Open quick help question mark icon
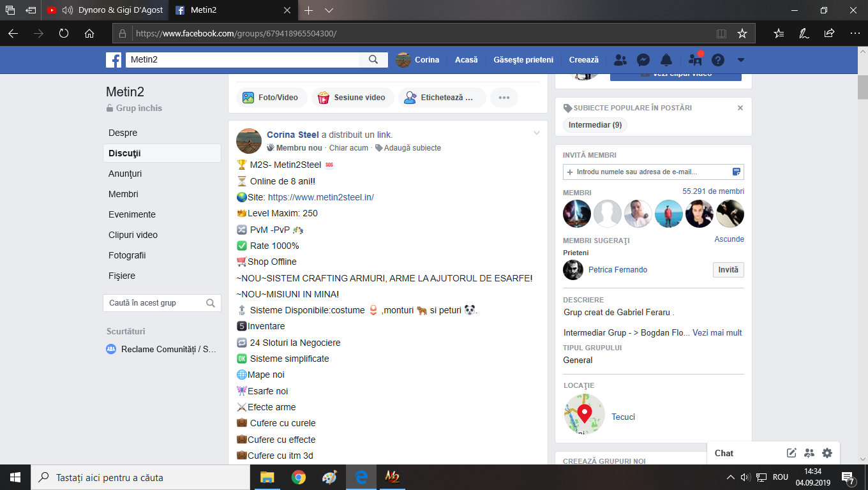868x490 pixels. tap(718, 60)
